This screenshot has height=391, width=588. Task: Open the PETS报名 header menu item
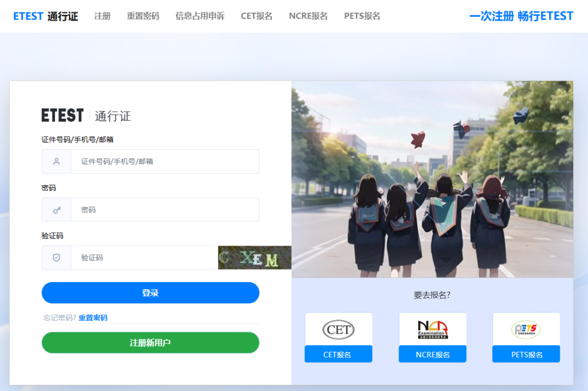point(362,16)
